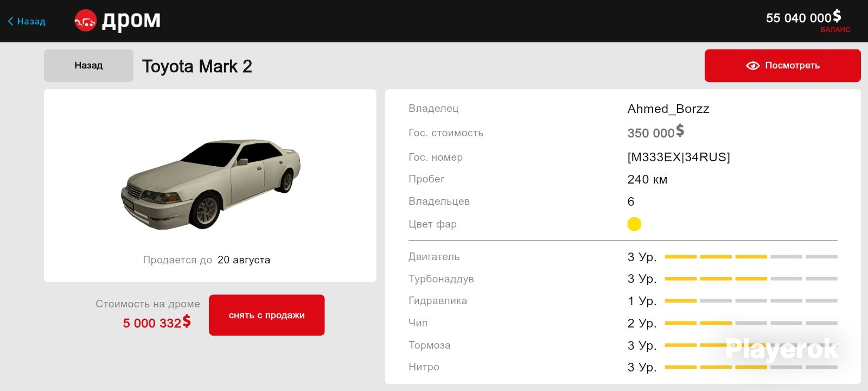Click the Нитро 3 Ур. level text
Image resolution: width=868 pixels, height=391 pixels.
[642, 367]
